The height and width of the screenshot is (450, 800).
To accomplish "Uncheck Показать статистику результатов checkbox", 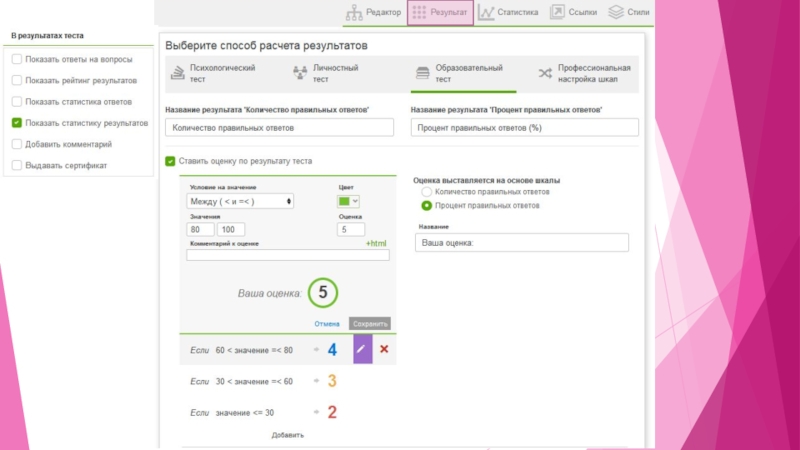I will (x=17, y=123).
